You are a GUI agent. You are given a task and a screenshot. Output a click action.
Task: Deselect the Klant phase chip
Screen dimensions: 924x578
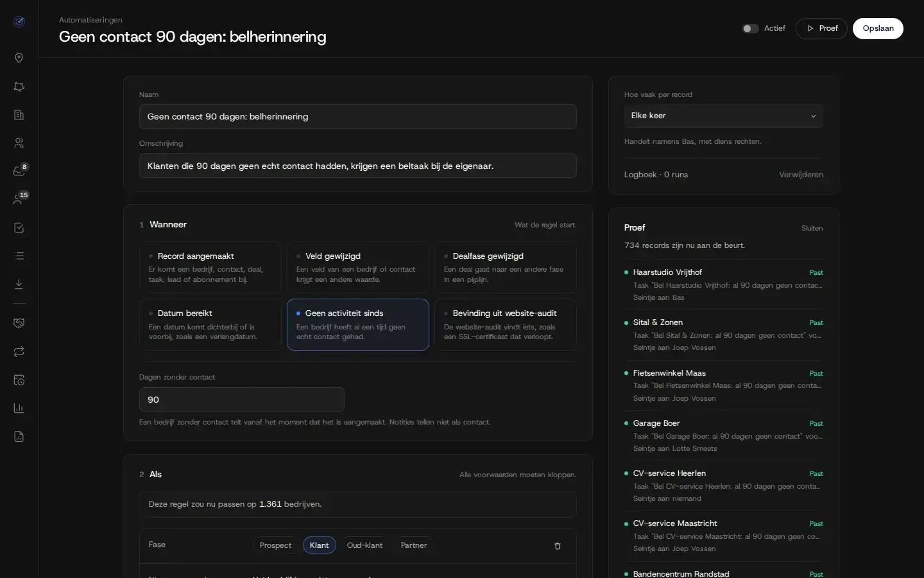319,545
